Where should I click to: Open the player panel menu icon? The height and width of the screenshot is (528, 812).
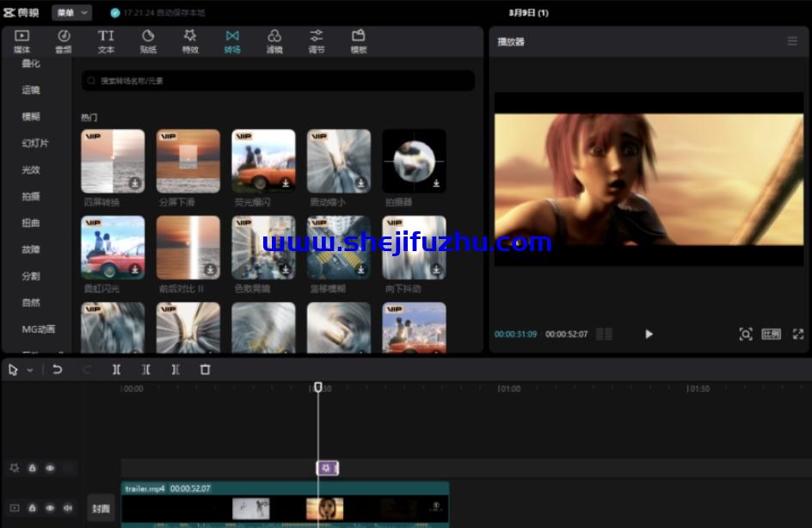792,41
